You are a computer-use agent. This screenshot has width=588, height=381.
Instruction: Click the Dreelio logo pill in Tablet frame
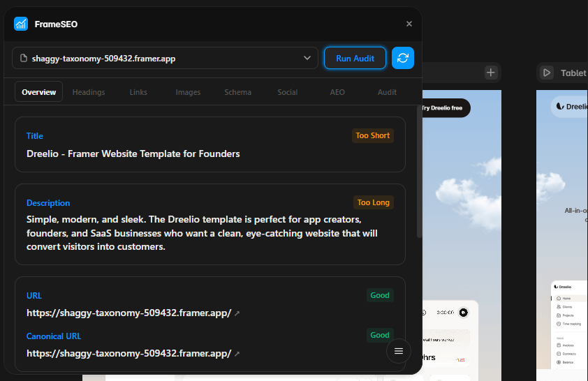pyautogui.click(x=570, y=107)
